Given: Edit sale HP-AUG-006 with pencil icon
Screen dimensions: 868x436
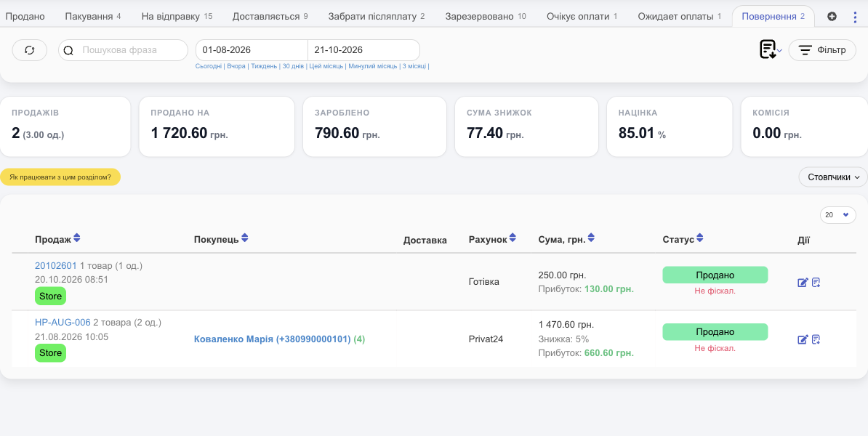Looking at the screenshot, I should coord(803,339).
